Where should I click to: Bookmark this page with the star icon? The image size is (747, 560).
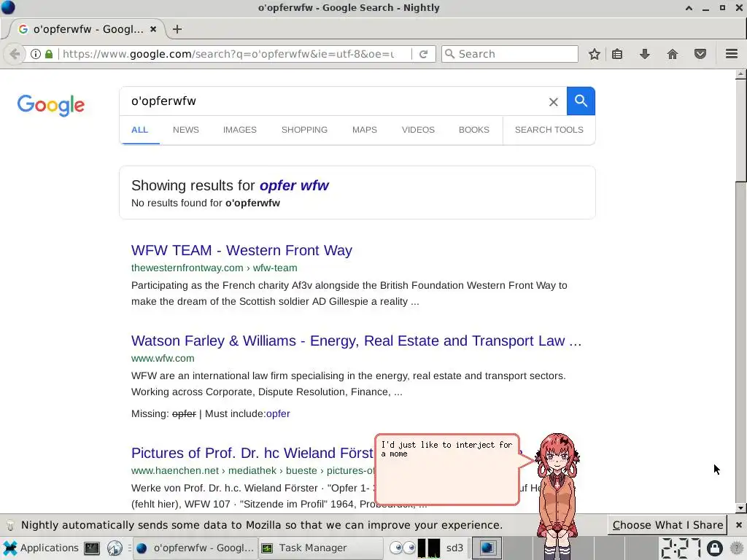click(594, 54)
